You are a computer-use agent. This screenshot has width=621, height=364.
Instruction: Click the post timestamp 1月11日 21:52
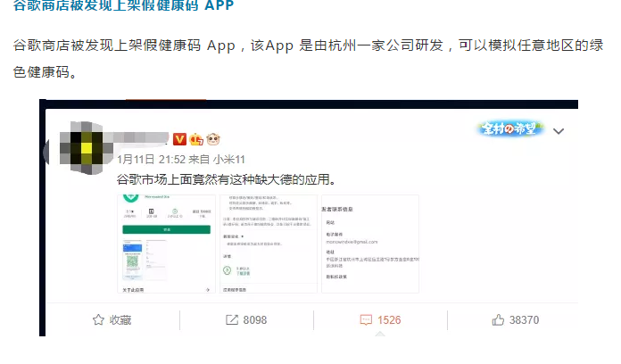(x=152, y=160)
